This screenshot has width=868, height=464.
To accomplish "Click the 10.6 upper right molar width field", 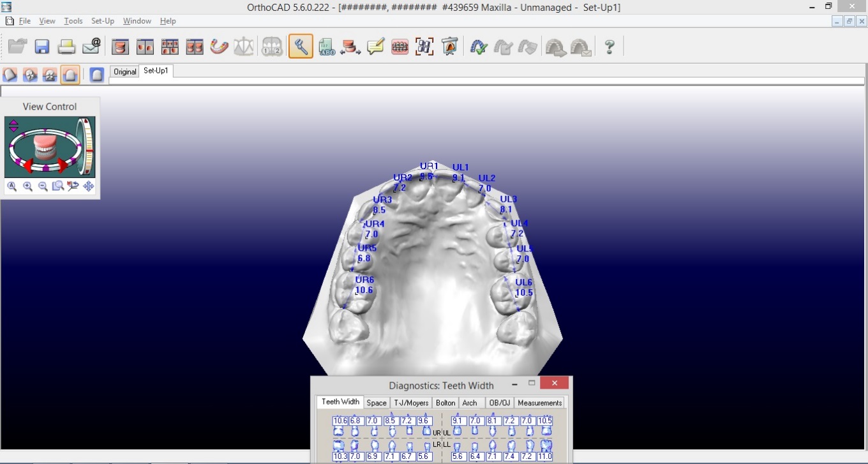I will [340, 421].
